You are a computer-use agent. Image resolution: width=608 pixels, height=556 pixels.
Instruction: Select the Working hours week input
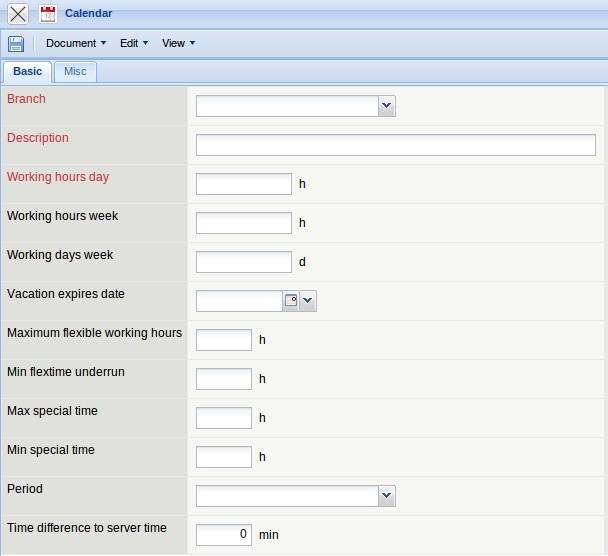point(243,223)
